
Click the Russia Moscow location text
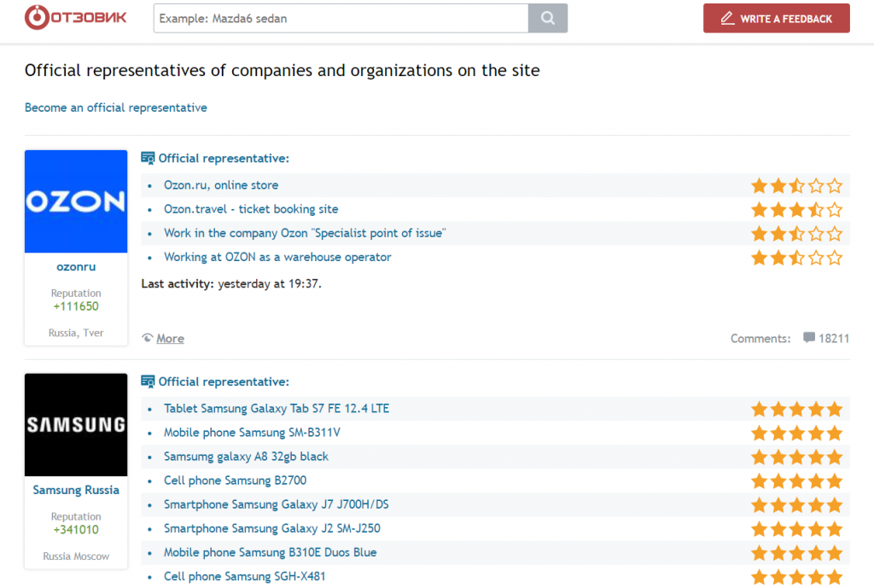point(76,556)
